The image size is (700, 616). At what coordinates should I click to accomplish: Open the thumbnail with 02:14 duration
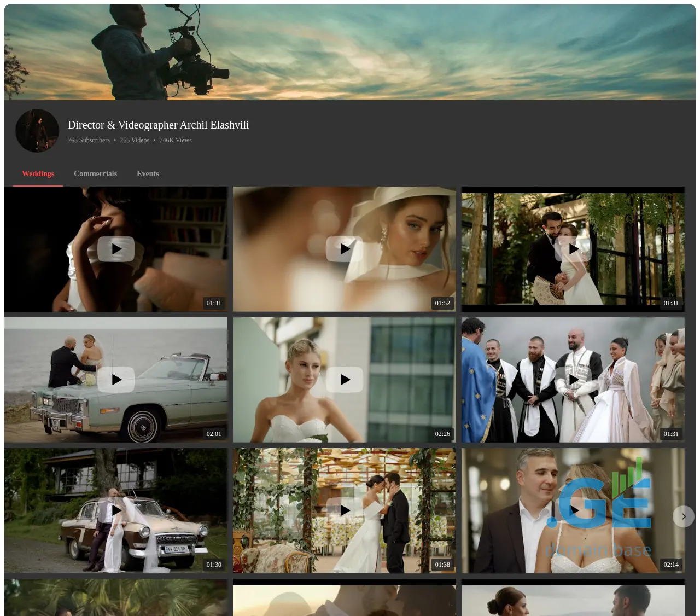573,510
